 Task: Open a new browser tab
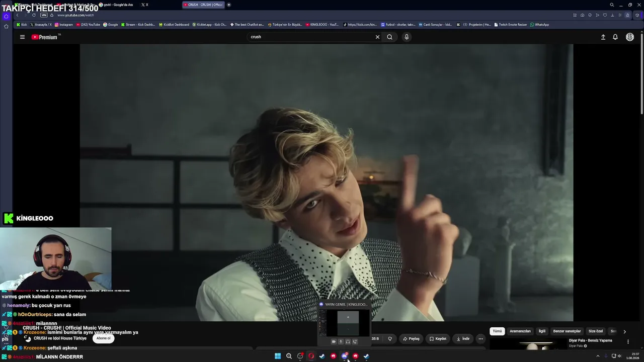point(229,5)
